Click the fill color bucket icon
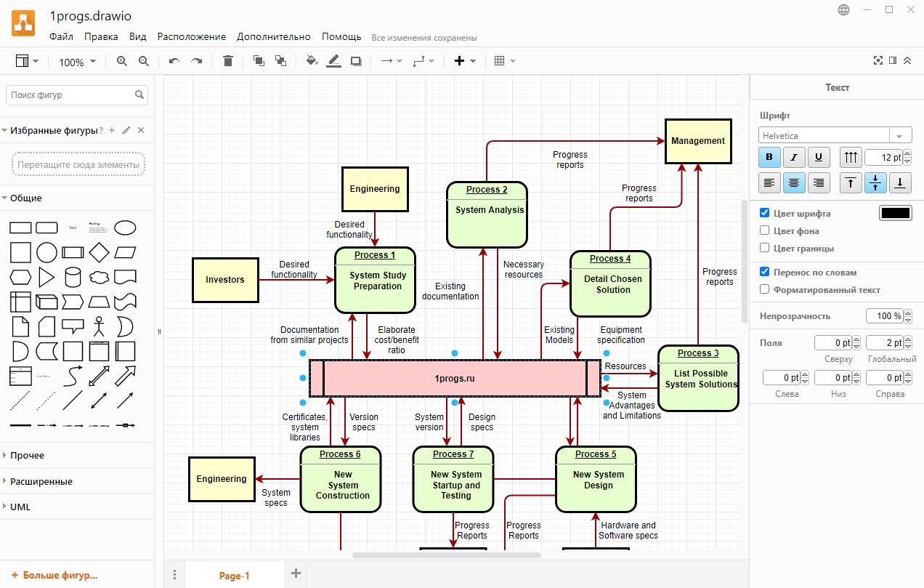This screenshot has width=924, height=588. point(312,62)
